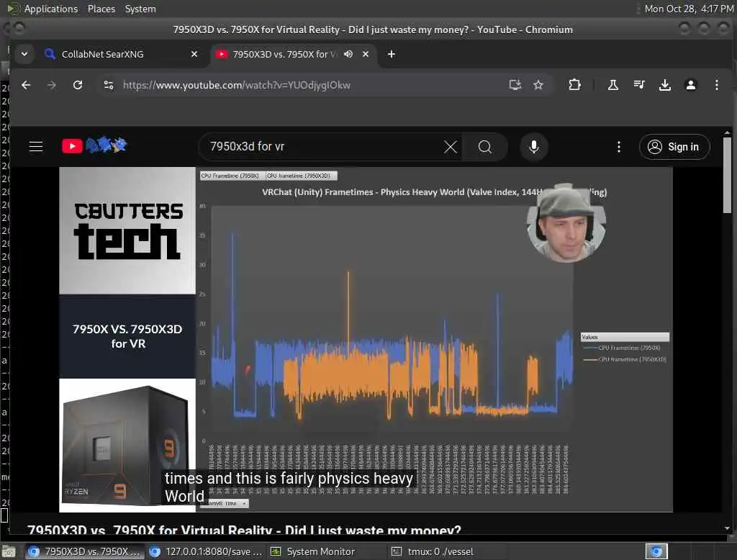Image resolution: width=737 pixels, height=560 pixels.
Task: Expand the tab search dropdown
Action: tap(24, 54)
